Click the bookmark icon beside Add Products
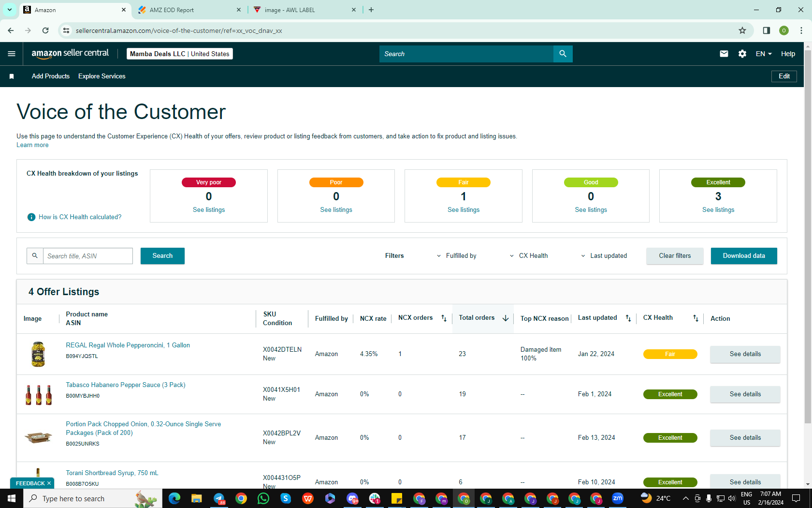812x508 pixels. click(12, 76)
